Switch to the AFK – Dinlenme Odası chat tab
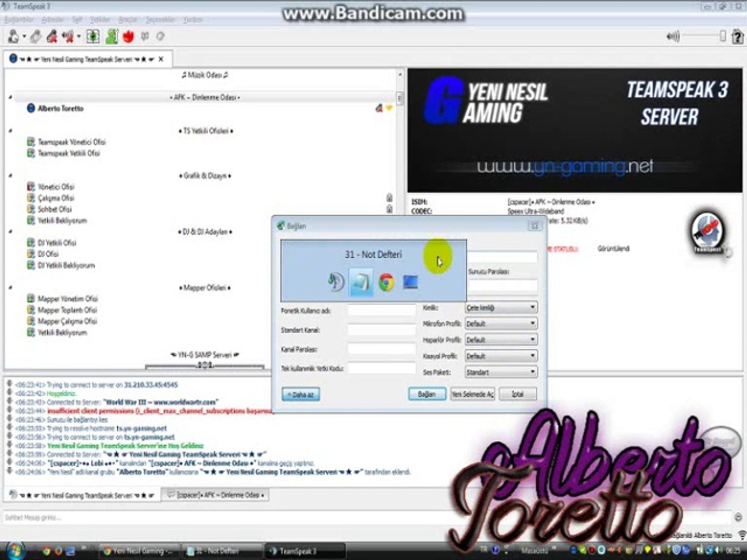The image size is (747, 560). (x=215, y=495)
